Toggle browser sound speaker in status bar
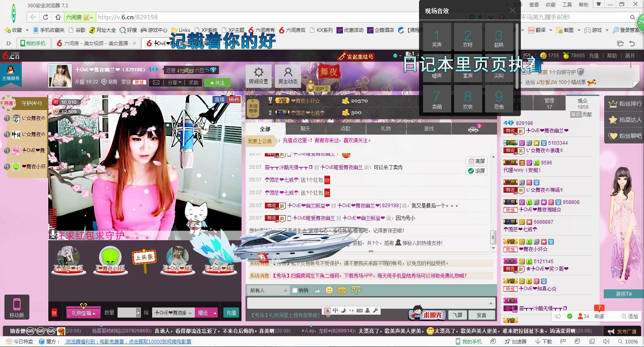The image size is (644, 347). [x=606, y=341]
